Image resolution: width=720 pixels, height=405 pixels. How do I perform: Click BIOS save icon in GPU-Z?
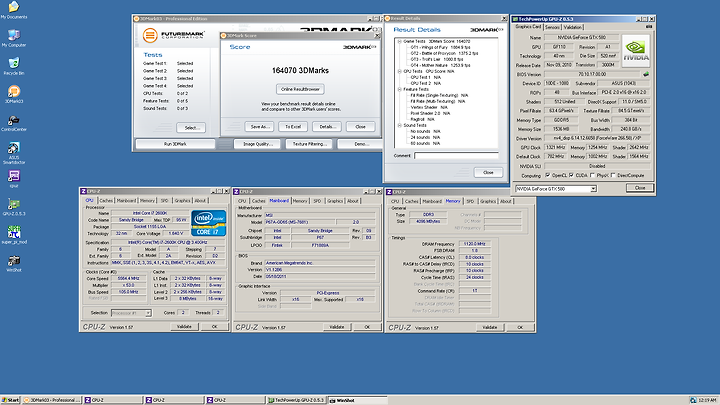point(646,74)
